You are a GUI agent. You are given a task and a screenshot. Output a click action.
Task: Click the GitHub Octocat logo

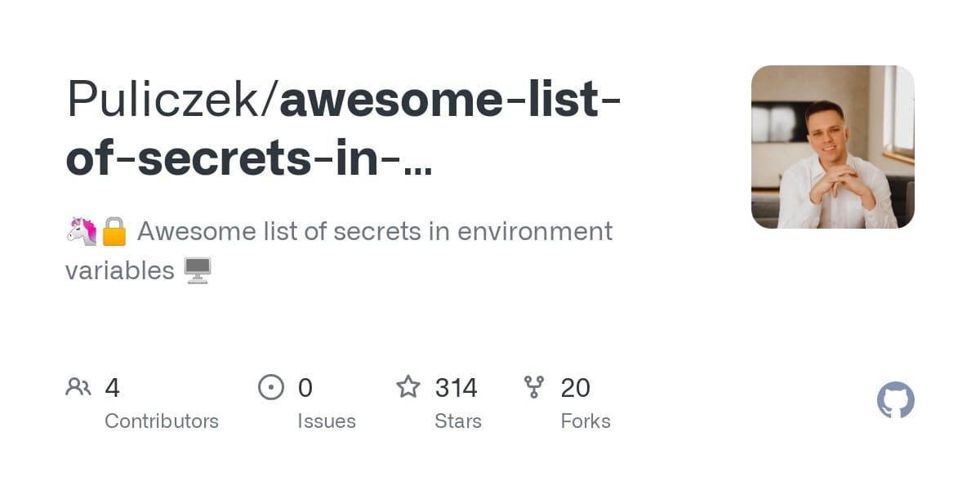[x=895, y=401]
